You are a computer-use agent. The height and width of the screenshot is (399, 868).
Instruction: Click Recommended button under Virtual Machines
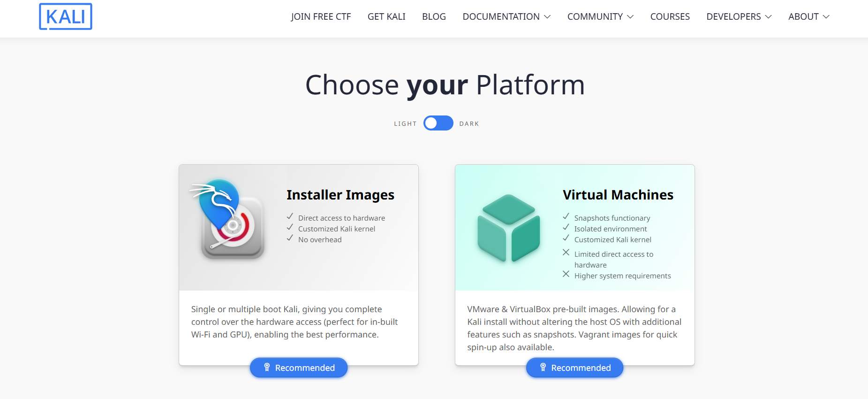[x=575, y=368]
